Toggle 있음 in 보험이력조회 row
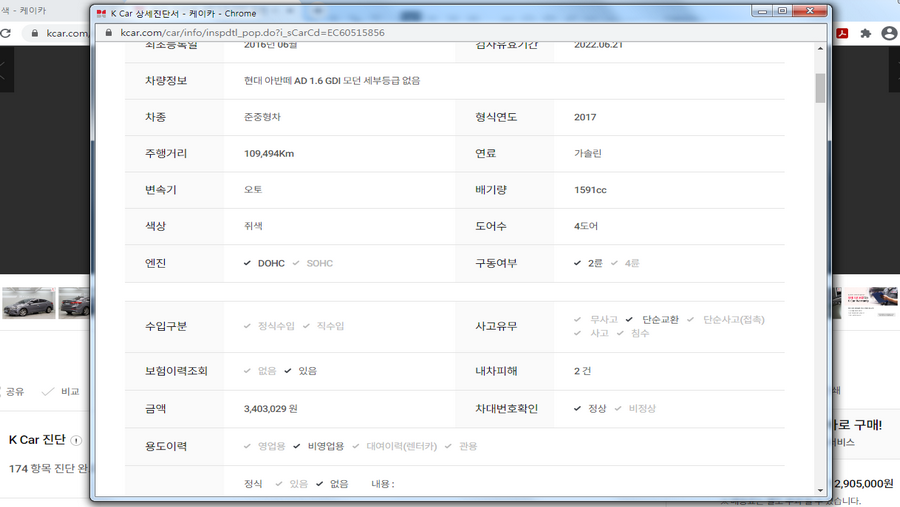Screen dimensions: 900x507 pyautogui.click(x=288, y=371)
